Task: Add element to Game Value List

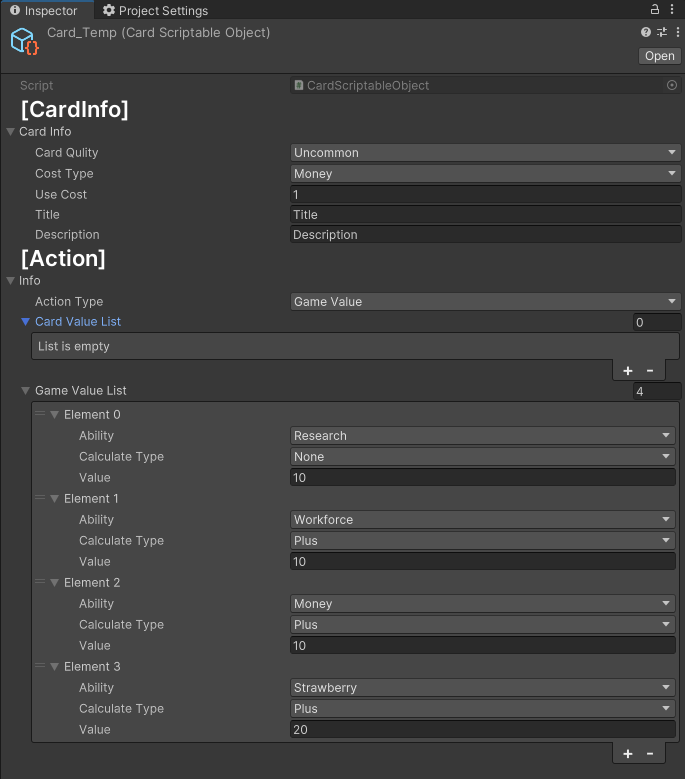Action: click(628, 754)
